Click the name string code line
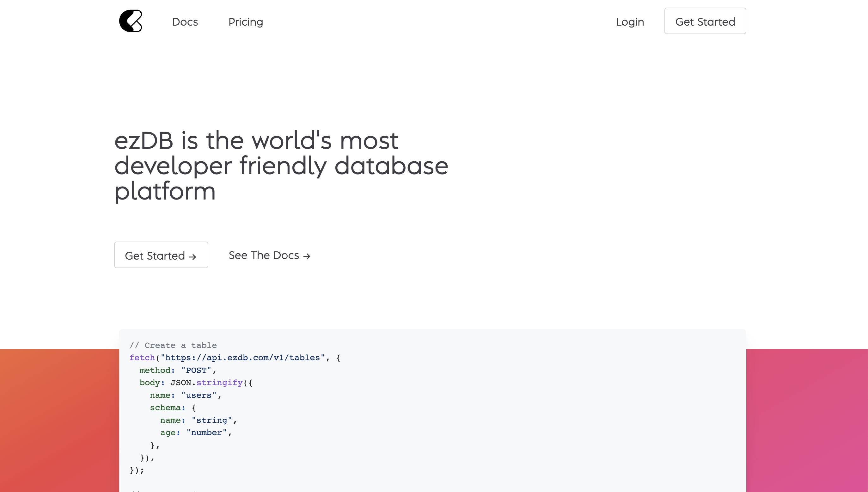 pyautogui.click(x=198, y=420)
